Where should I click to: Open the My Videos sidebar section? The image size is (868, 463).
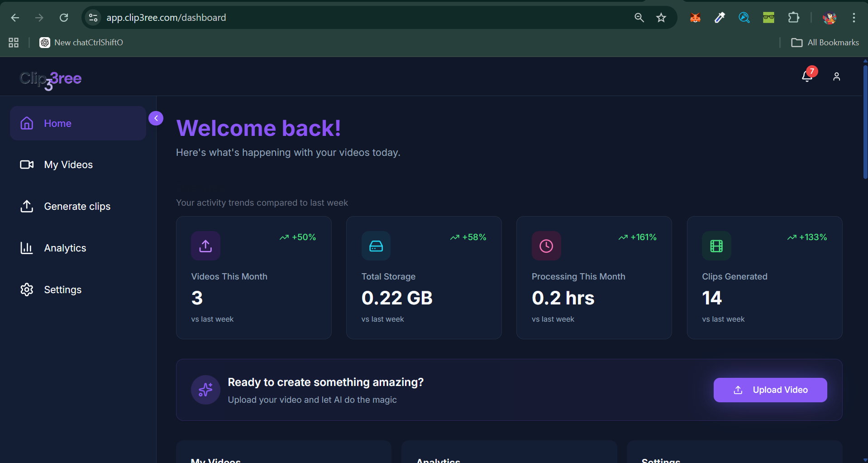click(x=68, y=164)
